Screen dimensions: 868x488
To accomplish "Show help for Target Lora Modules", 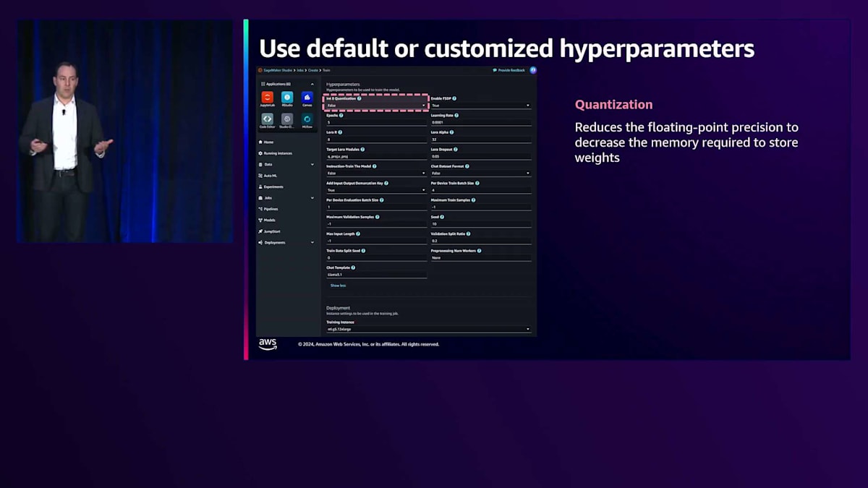I will [362, 150].
